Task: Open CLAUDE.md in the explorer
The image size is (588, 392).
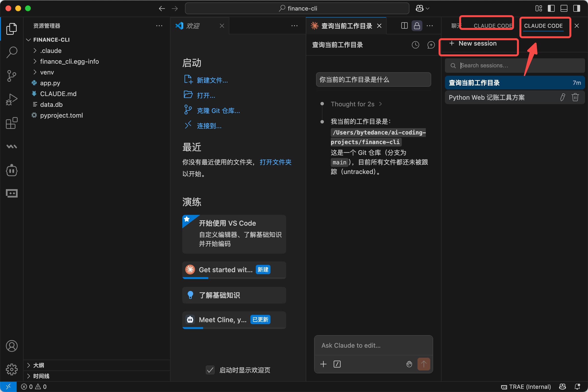Action: [58, 94]
